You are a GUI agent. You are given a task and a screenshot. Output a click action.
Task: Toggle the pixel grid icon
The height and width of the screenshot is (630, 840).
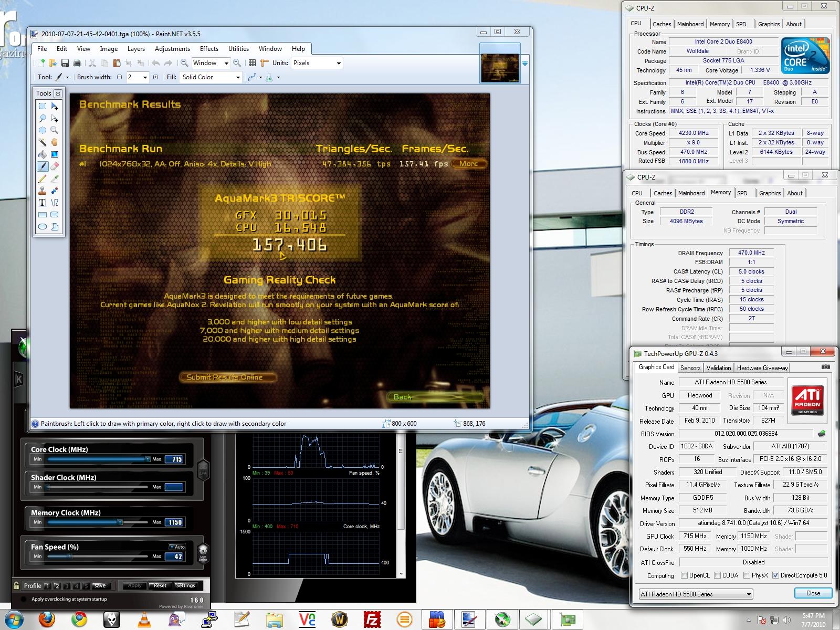[252, 63]
